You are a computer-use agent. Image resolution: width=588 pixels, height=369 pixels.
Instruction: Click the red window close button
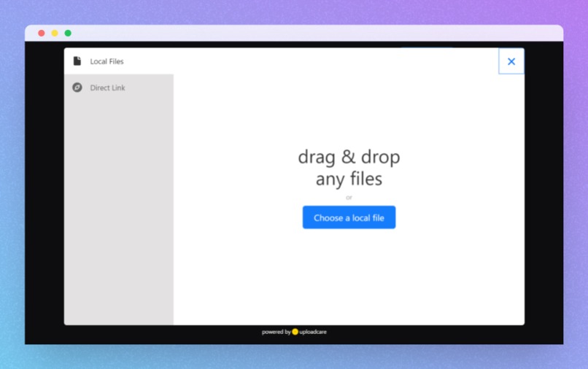[x=42, y=34]
